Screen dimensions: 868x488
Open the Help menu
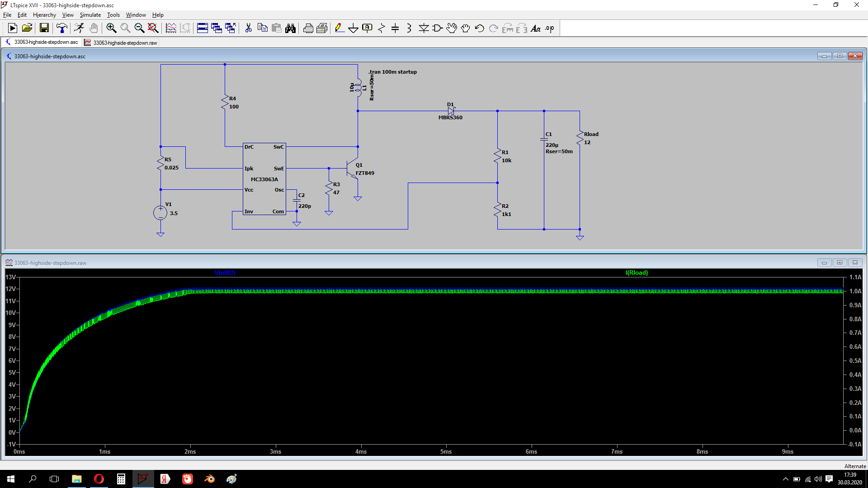pos(158,15)
